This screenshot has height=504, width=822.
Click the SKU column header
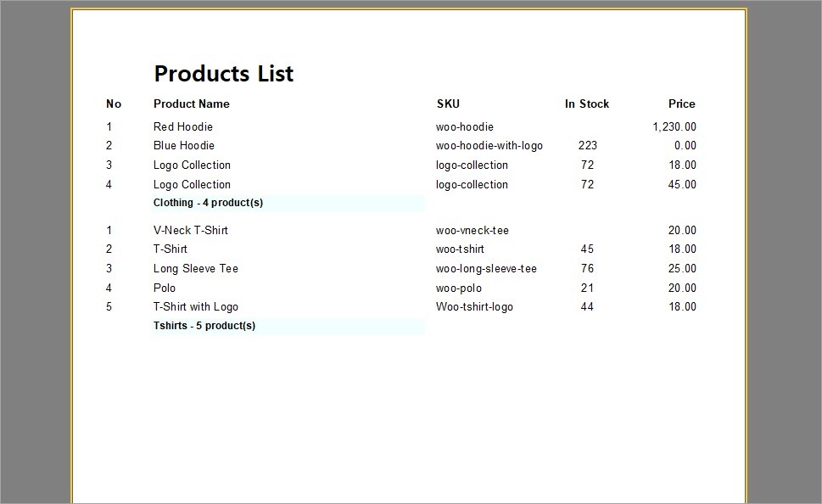pyautogui.click(x=448, y=104)
